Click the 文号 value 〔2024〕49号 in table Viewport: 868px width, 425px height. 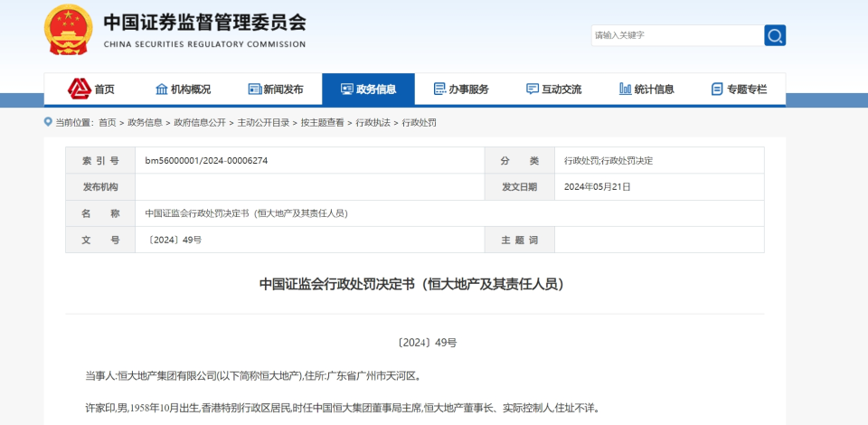pos(174,241)
